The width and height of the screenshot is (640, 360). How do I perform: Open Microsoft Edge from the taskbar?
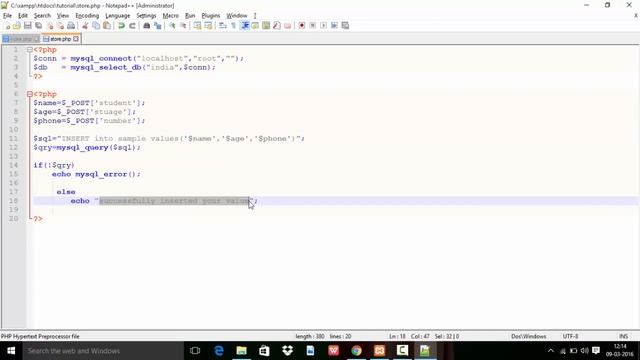219,351
